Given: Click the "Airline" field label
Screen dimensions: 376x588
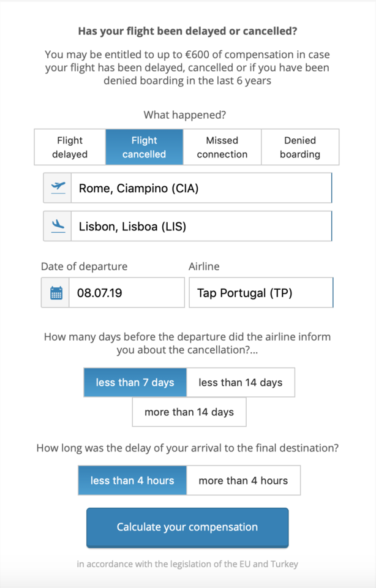Looking at the screenshot, I should [204, 266].
